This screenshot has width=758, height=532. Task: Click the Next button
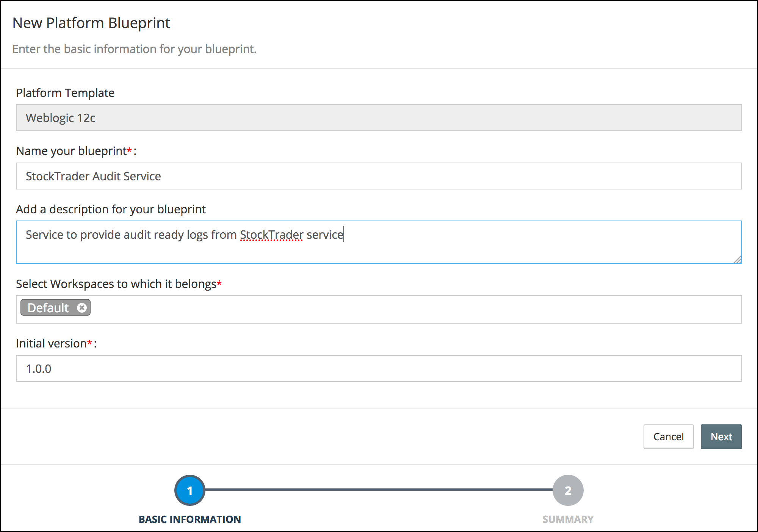tap(721, 437)
